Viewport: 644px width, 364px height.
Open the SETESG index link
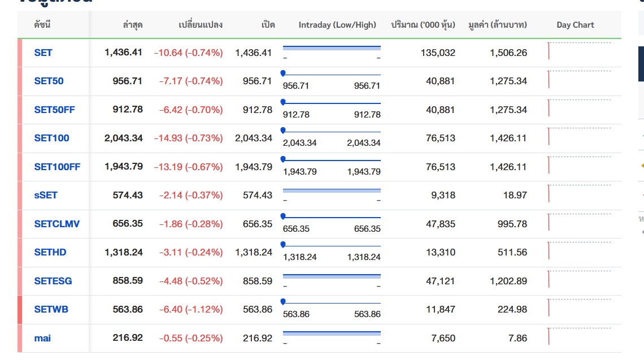coord(53,281)
